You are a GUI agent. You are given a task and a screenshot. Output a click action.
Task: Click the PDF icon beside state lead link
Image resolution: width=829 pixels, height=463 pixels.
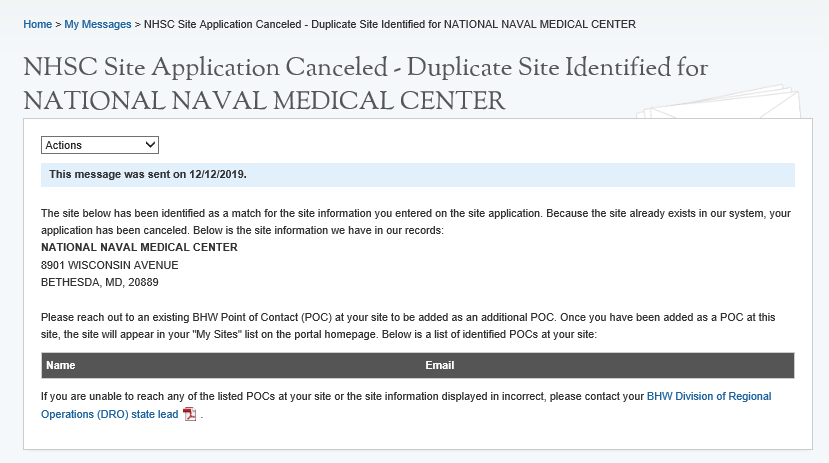click(190, 414)
